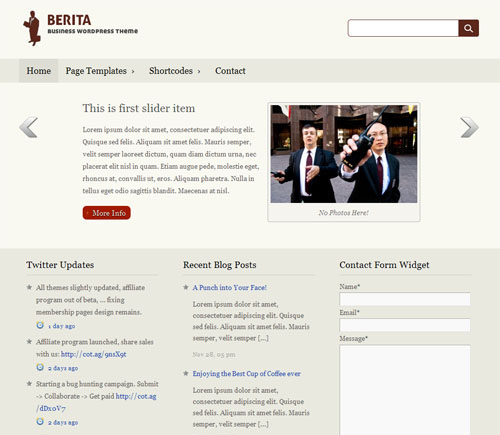
Task: Click the 'Business WordPress Theme' tagline
Action: 93,31
